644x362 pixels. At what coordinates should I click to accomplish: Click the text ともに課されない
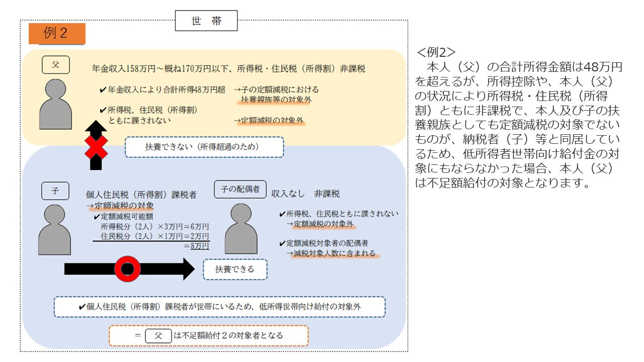[x=140, y=120]
